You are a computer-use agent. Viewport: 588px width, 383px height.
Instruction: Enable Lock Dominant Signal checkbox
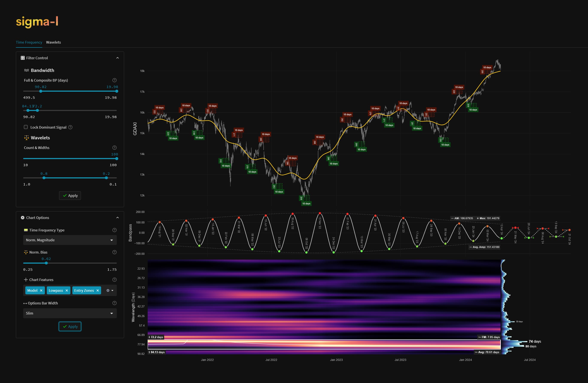(x=26, y=127)
